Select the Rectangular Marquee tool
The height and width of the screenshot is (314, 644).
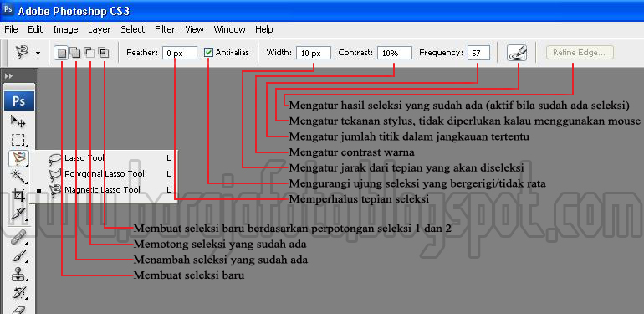pyautogui.click(x=18, y=140)
